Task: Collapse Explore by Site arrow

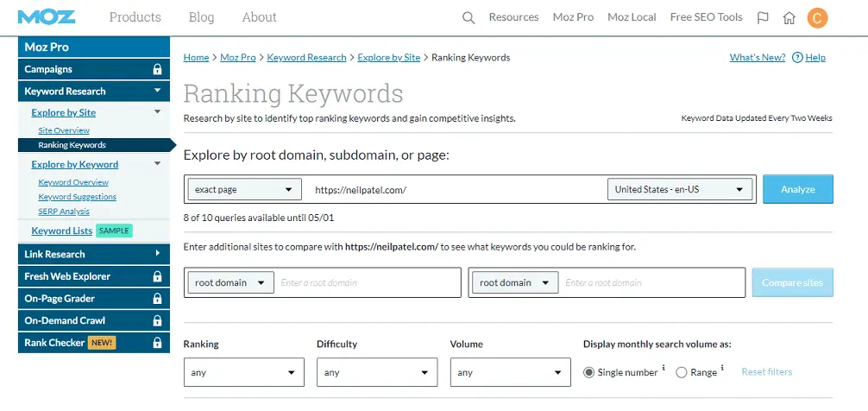Action: [x=157, y=112]
